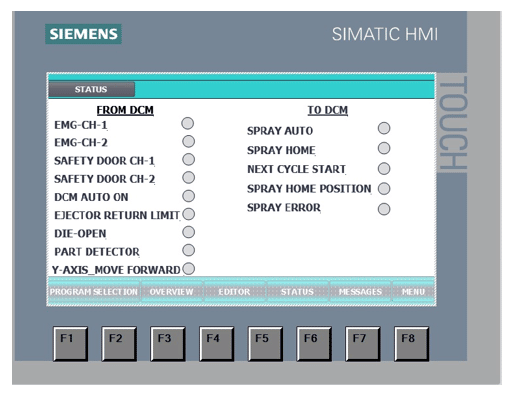Click the STATUS title header button
This screenshot has height=395, width=518.
click(x=92, y=89)
